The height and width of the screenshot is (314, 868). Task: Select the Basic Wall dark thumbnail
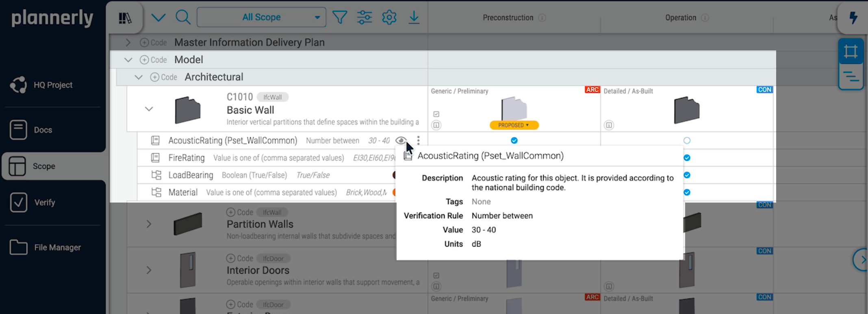[x=188, y=110]
